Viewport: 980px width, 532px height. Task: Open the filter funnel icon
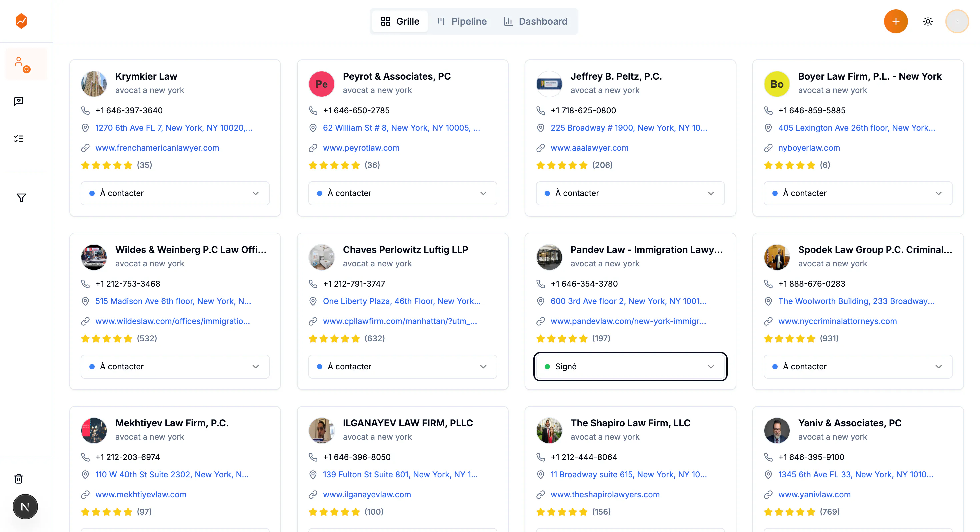click(x=21, y=198)
